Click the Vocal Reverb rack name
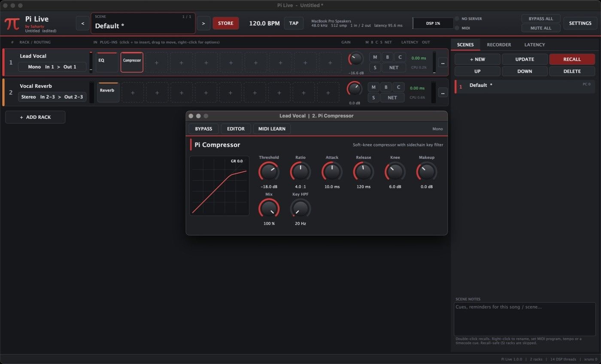The width and height of the screenshot is (601, 364). tap(36, 86)
